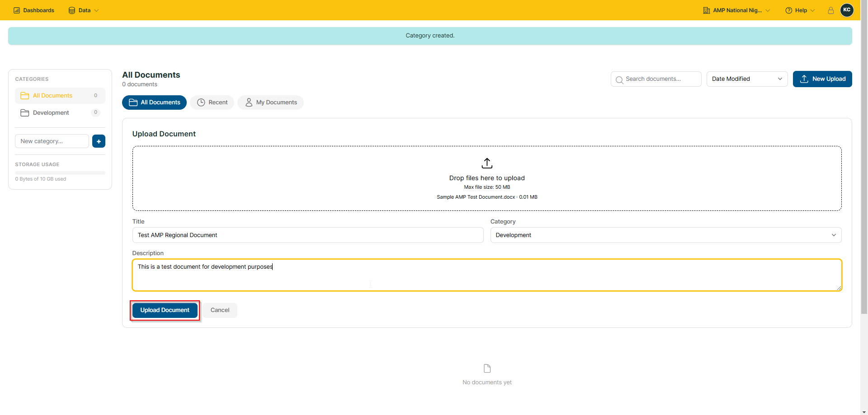Open the Category dropdown showing Development
This screenshot has height=415, width=868.
[666, 235]
